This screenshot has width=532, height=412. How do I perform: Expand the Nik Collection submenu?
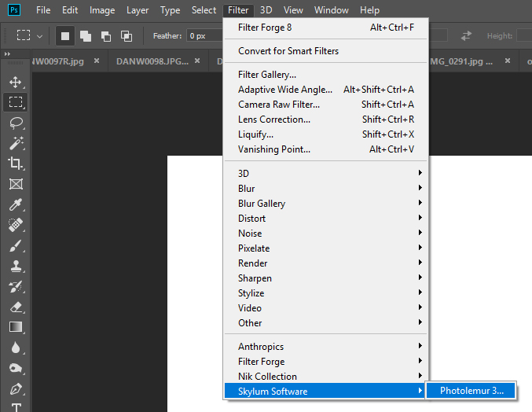325,377
